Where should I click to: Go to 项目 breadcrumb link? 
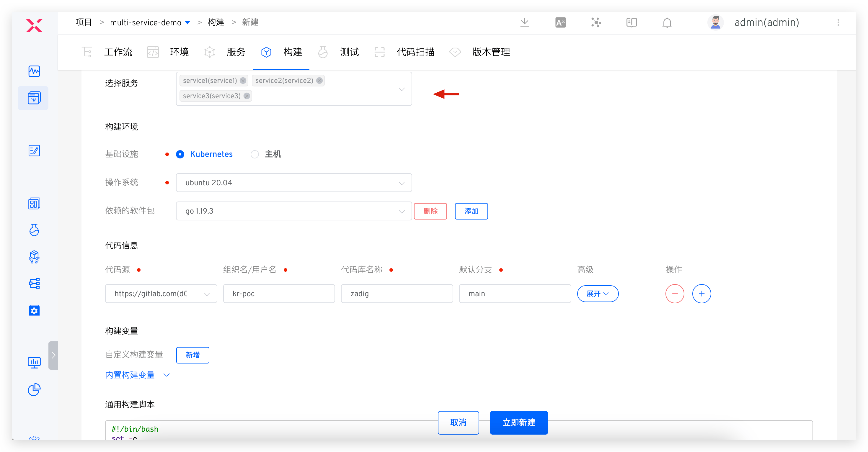tap(84, 22)
